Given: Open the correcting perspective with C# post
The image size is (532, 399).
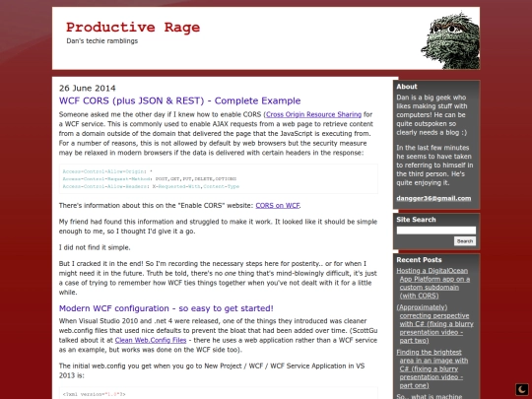Looking at the screenshot, I should tap(435, 324).
